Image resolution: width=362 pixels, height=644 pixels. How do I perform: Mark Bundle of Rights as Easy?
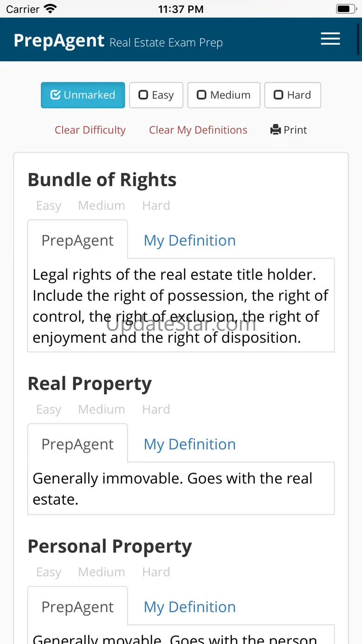coord(49,206)
